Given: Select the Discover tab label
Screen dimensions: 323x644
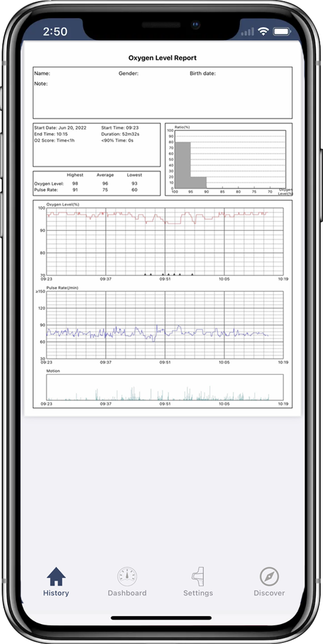Looking at the screenshot, I should click(x=269, y=593).
